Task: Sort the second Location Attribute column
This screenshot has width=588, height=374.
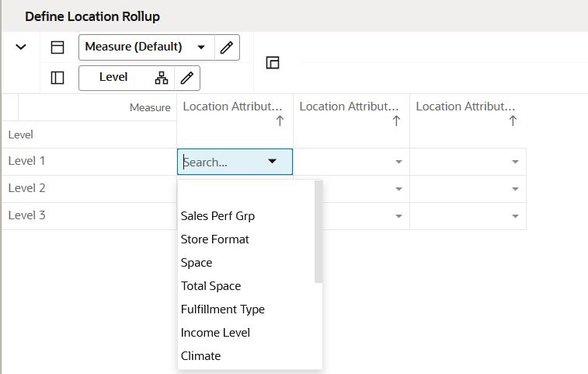Action: (x=396, y=121)
